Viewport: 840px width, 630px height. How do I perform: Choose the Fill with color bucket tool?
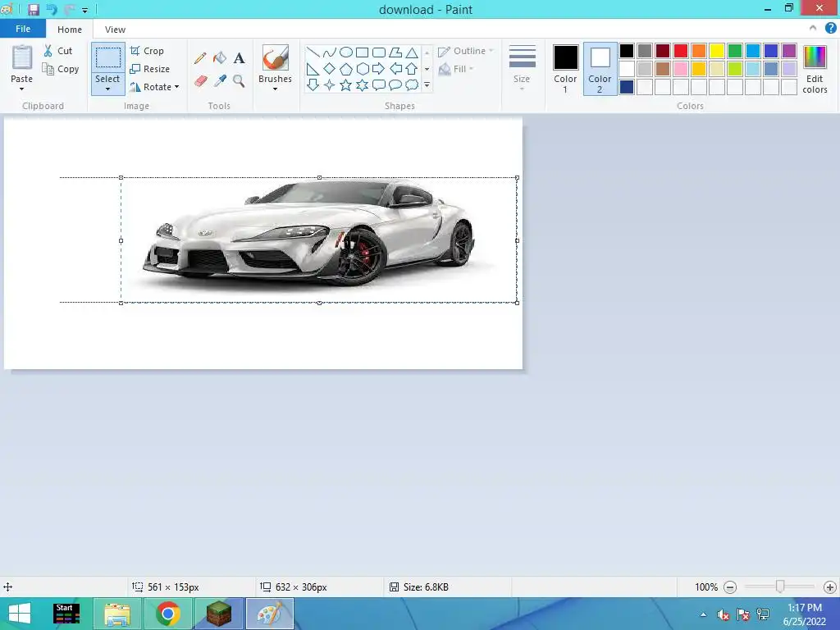point(220,58)
